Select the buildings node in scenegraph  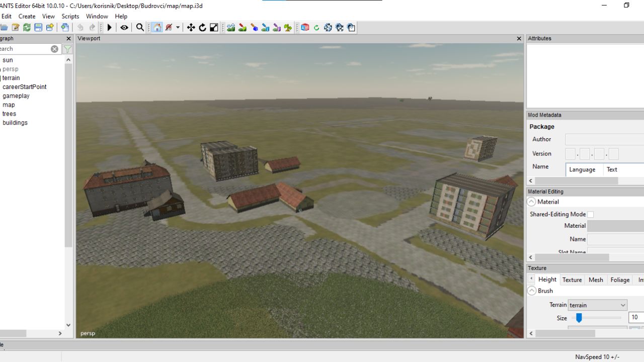15,123
